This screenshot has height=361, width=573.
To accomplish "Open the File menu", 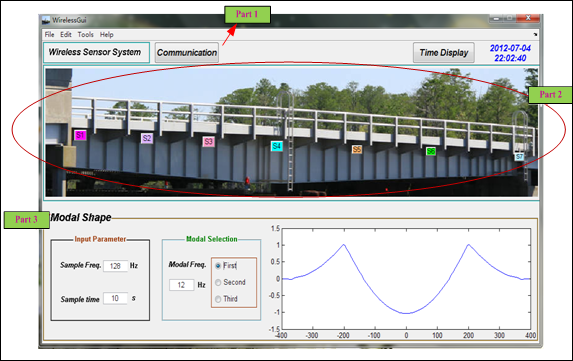I will pyautogui.click(x=49, y=35).
